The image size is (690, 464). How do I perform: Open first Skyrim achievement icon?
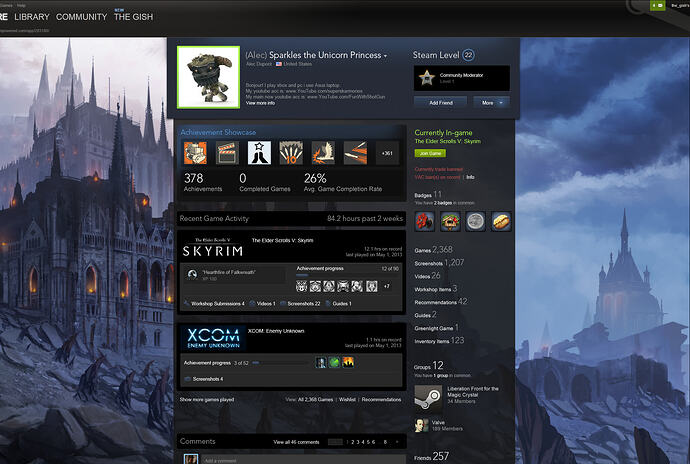click(301, 286)
